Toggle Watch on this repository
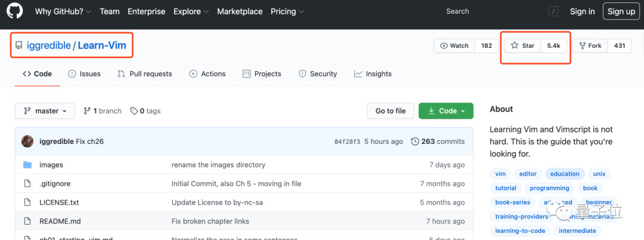The image size is (644, 240). 454,46
